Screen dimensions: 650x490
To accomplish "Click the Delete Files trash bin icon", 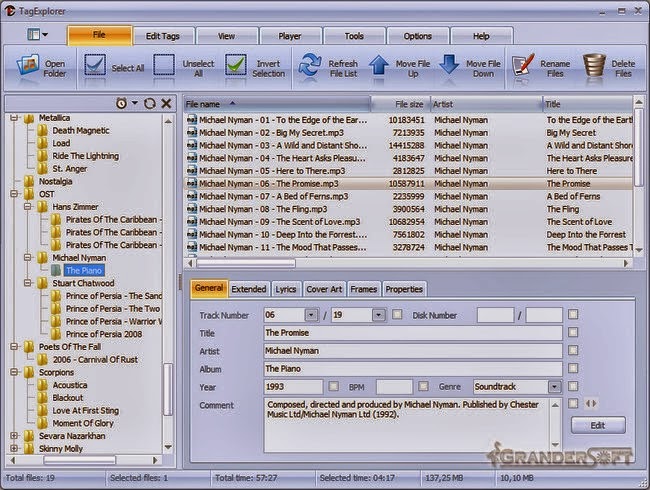I will pos(594,65).
